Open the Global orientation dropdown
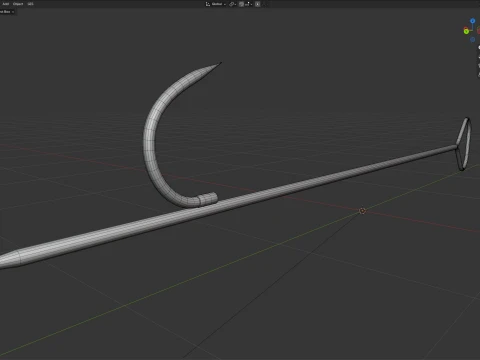This screenshot has height=360, width=480. [x=219, y=4]
